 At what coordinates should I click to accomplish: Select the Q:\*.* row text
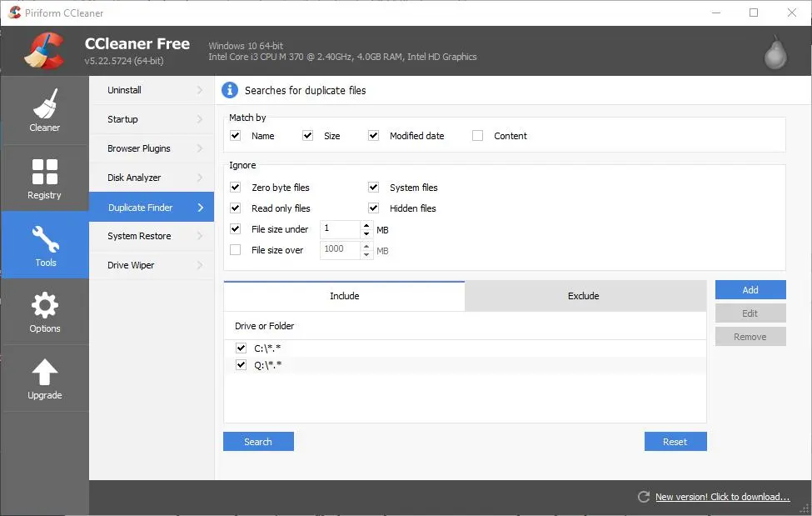[267, 365]
